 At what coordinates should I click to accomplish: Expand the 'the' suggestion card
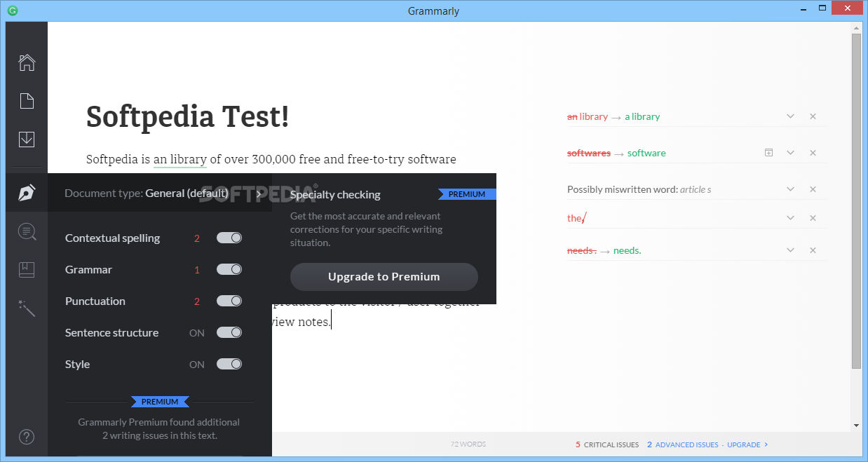click(x=790, y=218)
